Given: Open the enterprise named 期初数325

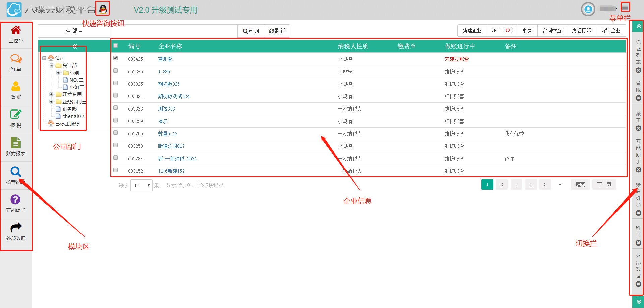Looking at the screenshot, I should pyautogui.click(x=169, y=84).
